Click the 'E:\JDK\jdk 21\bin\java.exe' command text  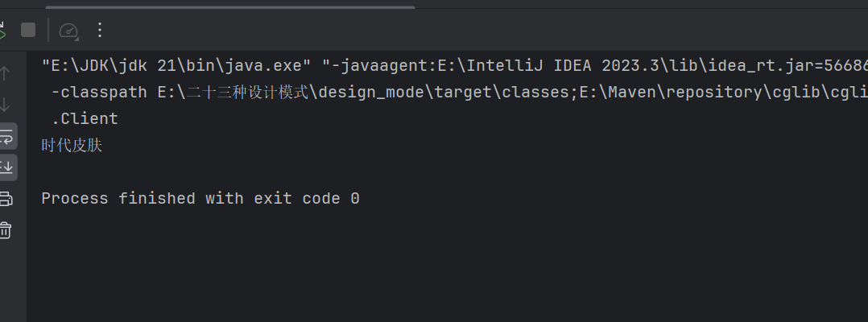coord(176,66)
